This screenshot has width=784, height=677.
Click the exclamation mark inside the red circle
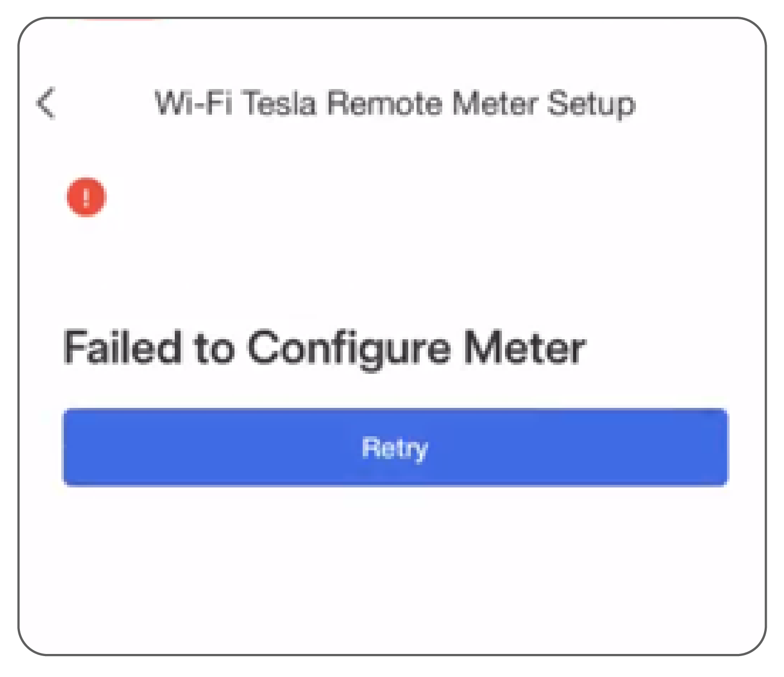(86, 197)
